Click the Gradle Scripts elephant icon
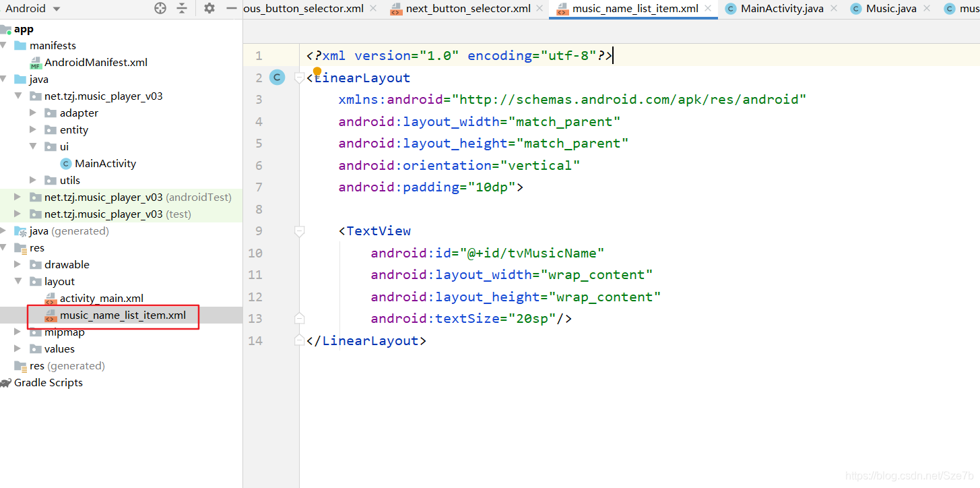 click(x=5, y=383)
